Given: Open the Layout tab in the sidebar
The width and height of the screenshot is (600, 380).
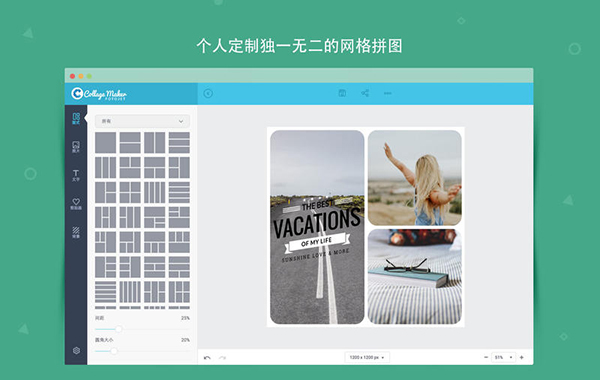Looking at the screenshot, I should (76, 118).
